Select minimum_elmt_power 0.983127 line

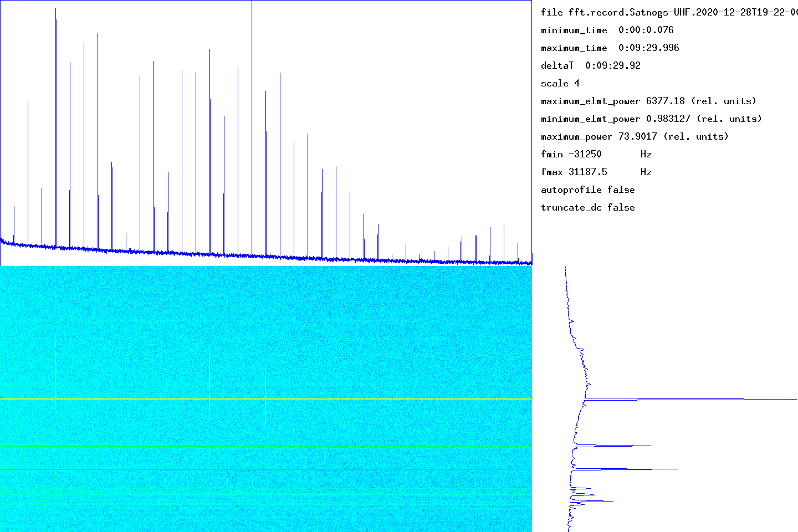(x=652, y=119)
